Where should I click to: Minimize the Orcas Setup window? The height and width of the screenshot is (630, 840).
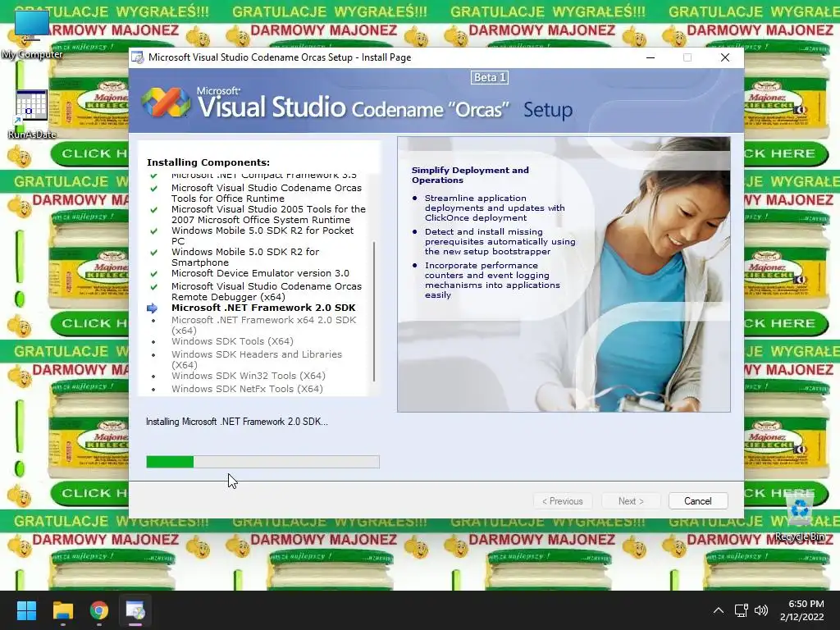coord(651,57)
